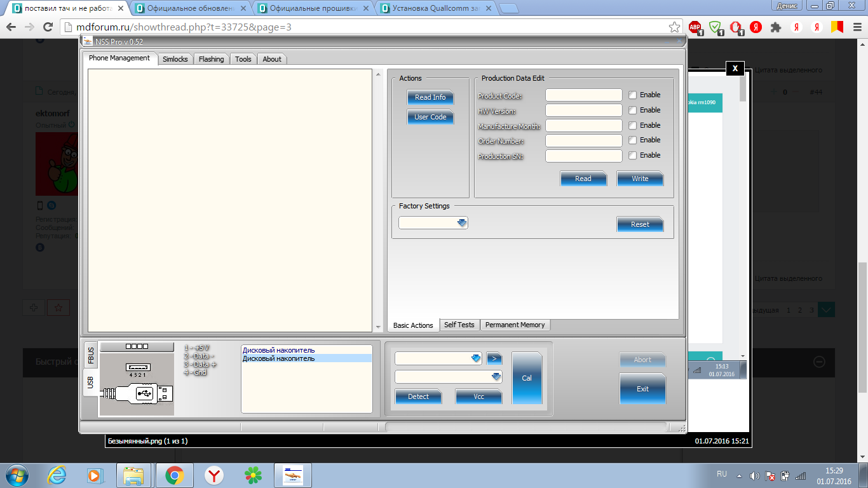Show hidden system tray icons
The height and width of the screenshot is (488, 868).
coord(739,475)
